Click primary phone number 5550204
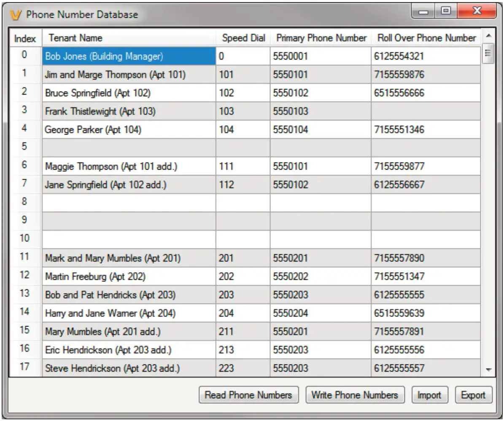The width and height of the screenshot is (504, 421). click(x=321, y=313)
